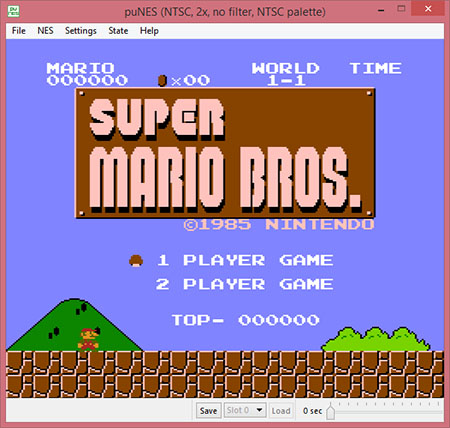
Task: Click the ©1985 NINTENDO text
Action: (279, 225)
